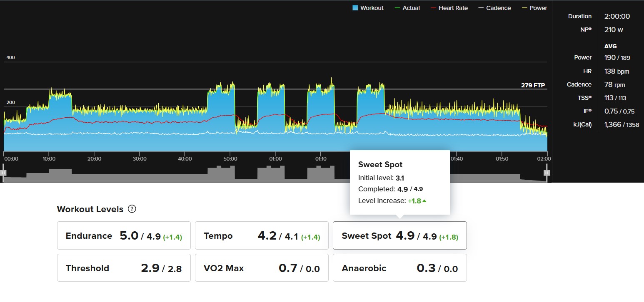
Task: Select the Endurance workout level card
Action: click(124, 235)
